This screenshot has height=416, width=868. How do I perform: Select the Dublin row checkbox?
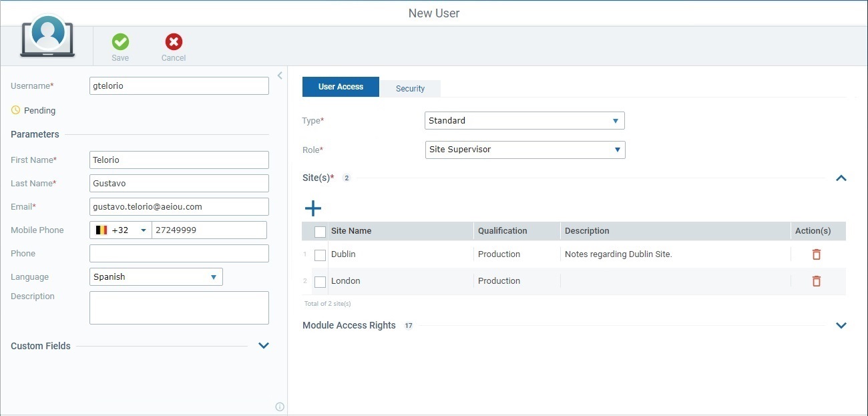pos(319,254)
